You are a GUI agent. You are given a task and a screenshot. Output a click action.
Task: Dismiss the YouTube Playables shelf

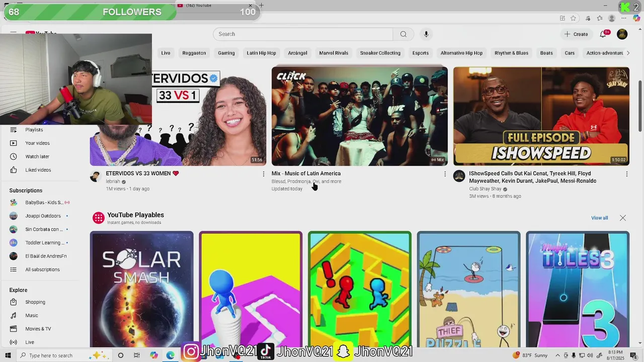tap(623, 218)
